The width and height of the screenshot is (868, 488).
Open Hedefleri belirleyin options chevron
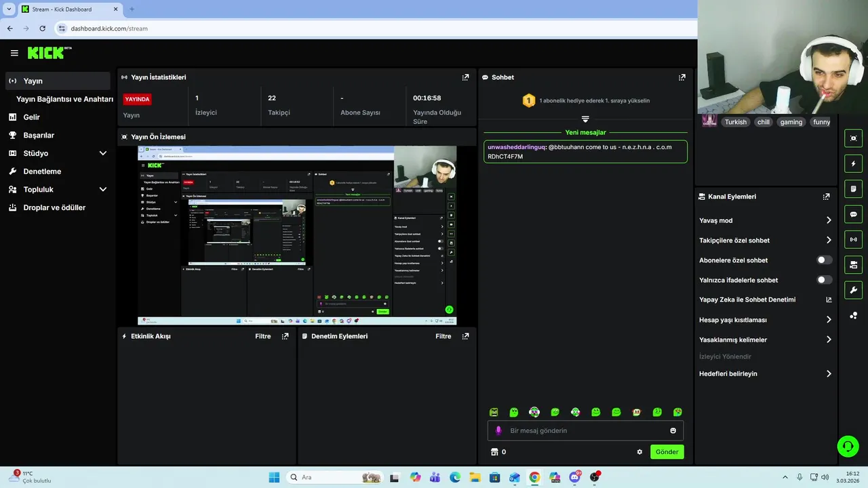click(829, 373)
